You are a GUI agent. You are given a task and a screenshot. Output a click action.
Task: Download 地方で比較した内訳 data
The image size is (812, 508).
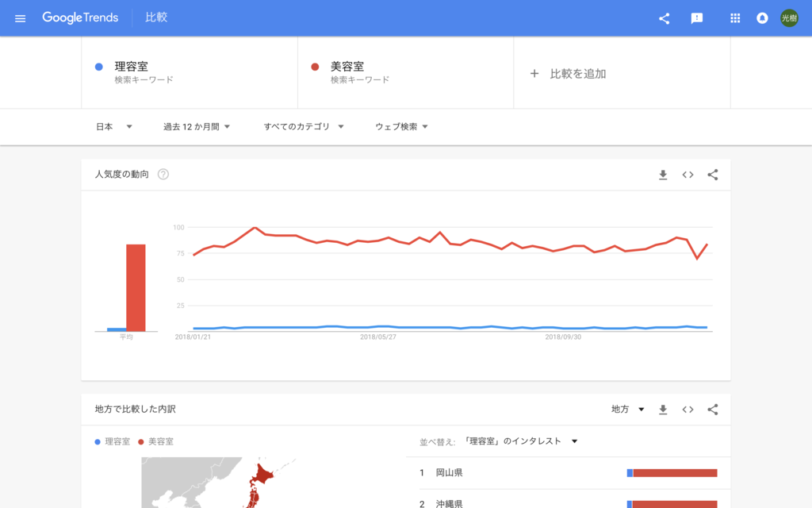click(663, 410)
